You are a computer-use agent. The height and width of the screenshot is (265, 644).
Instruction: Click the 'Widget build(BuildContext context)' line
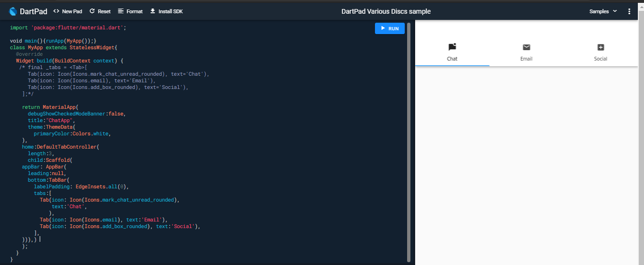(70, 61)
